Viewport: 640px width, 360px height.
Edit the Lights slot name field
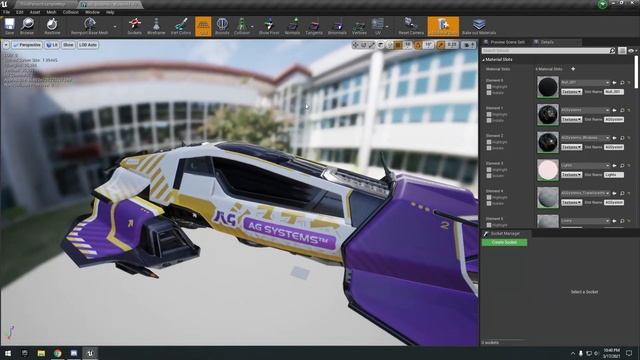[613, 175]
